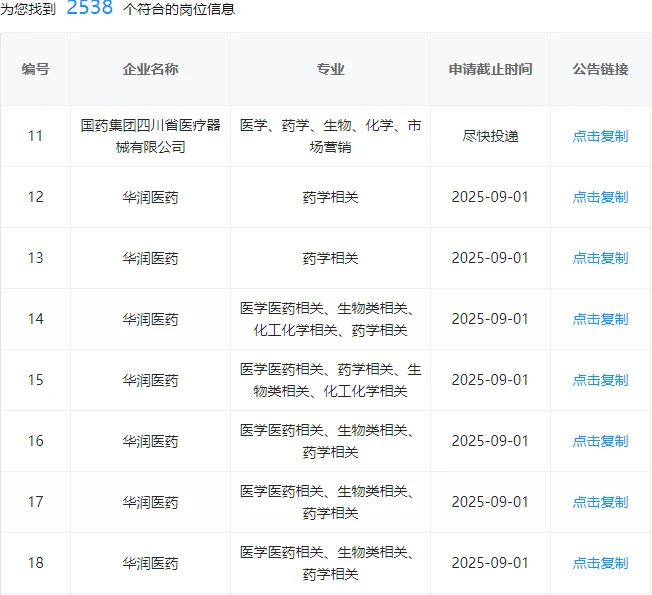Select company name 国药集团四川省医疗器械有限公司
652x595 pixels.
(x=151, y=136)
